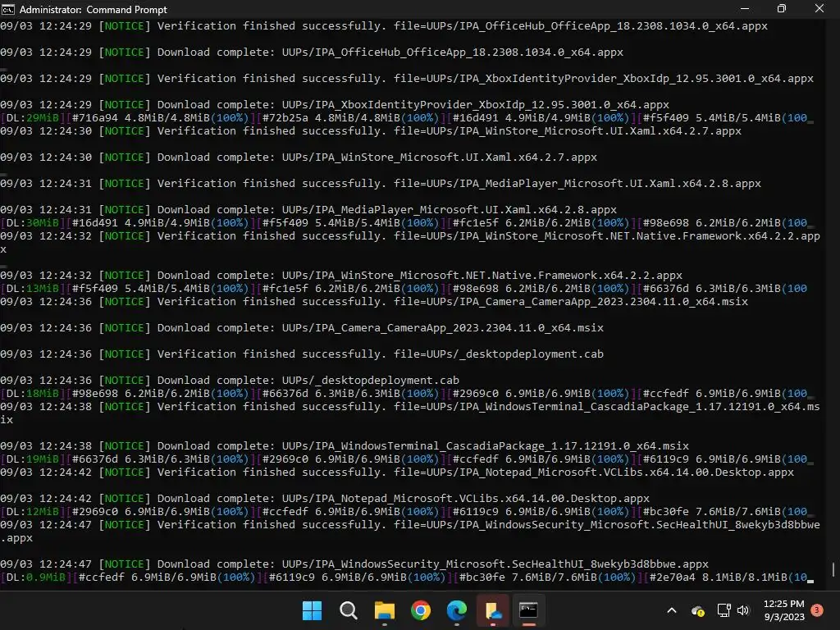The image size is (840, 630).
Task: Switch to the folder-with-cloud taskbar app
Action: 493,610
